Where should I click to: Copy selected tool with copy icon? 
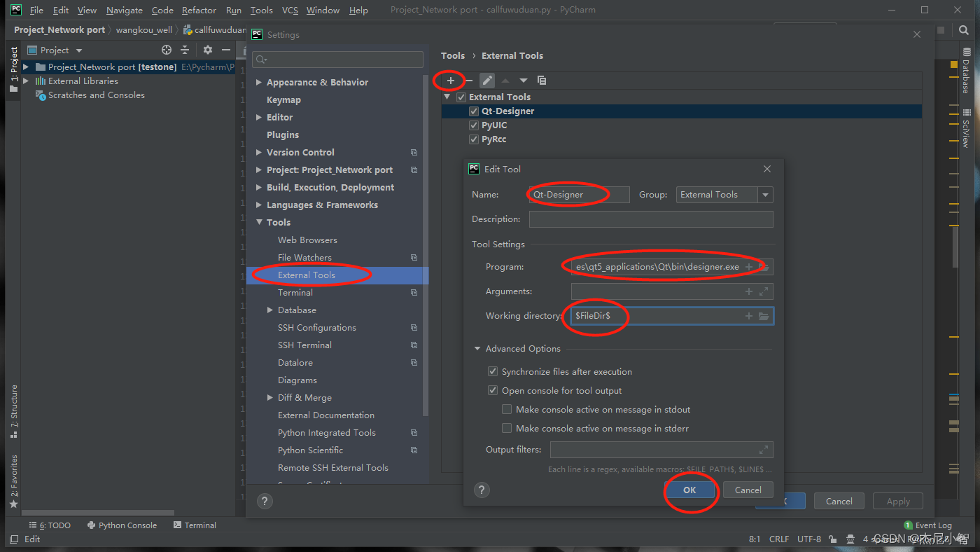tap(542, 81)
